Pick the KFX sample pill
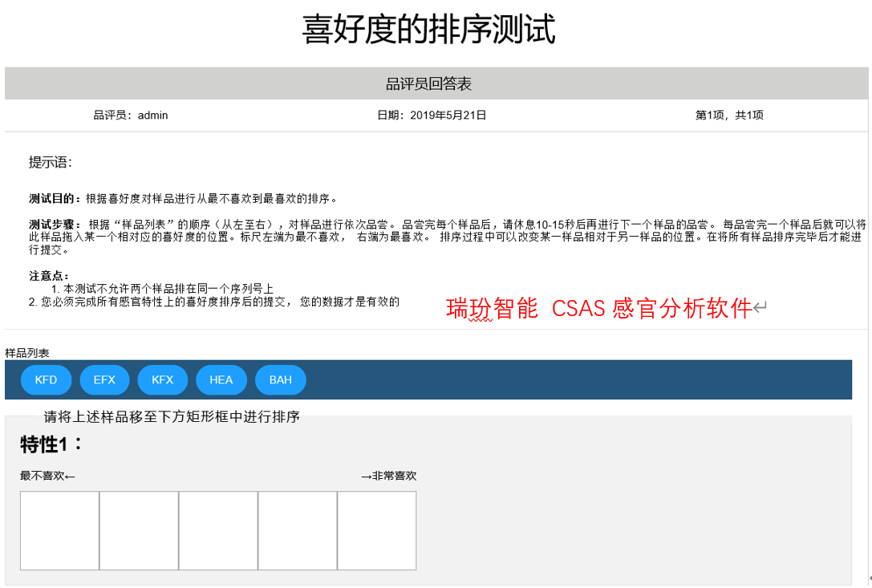The width and height of the screenshot is (872, 588). pyautogui.click(x=163, y=379)
